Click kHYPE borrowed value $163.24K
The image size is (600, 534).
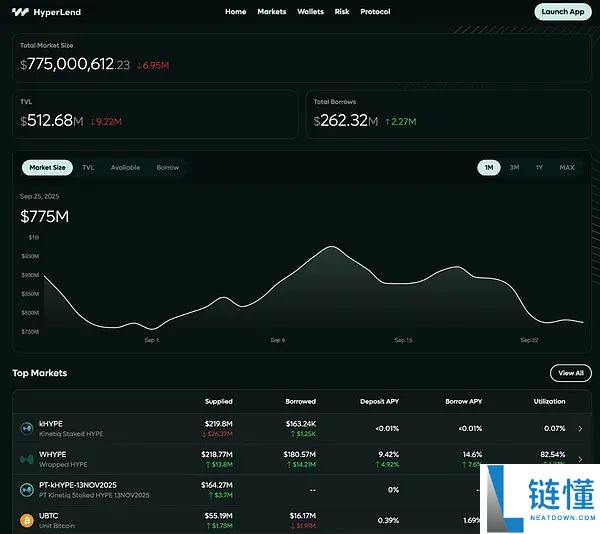(x=301, y=424)
